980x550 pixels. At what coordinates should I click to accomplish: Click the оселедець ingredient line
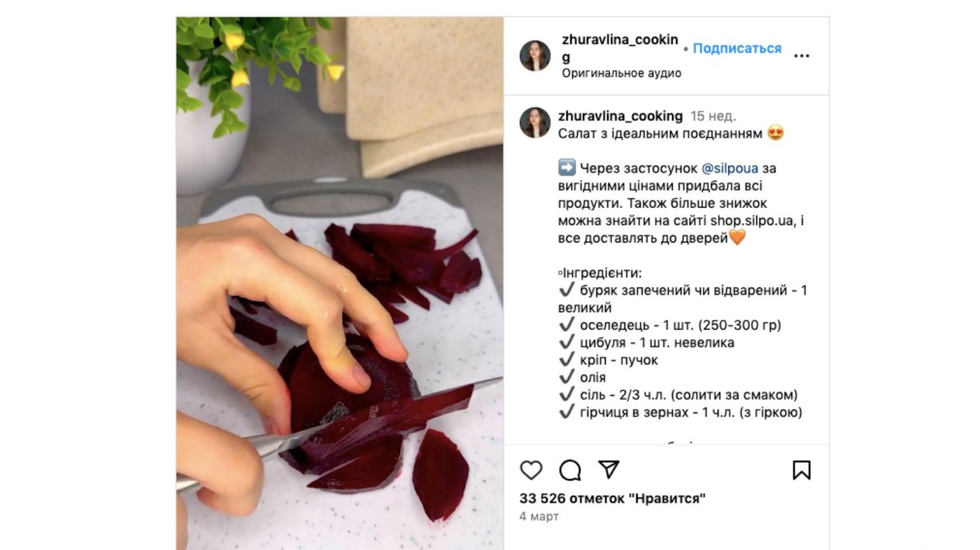pyautogui.click(x=670, y=326)
